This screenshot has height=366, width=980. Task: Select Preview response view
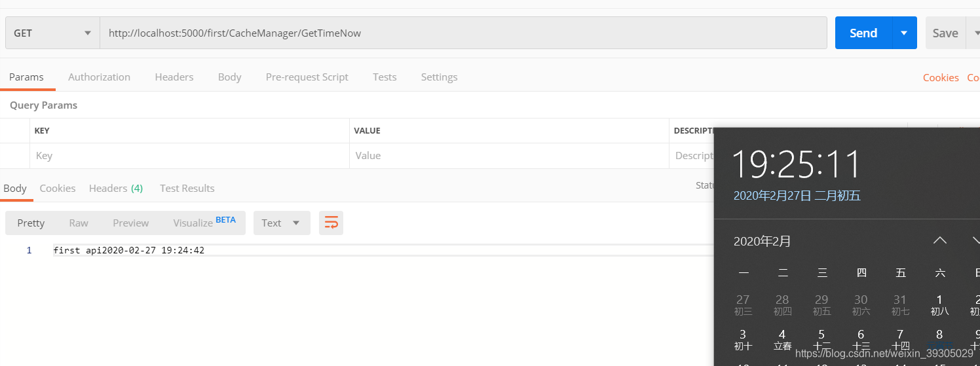point(131,223)
